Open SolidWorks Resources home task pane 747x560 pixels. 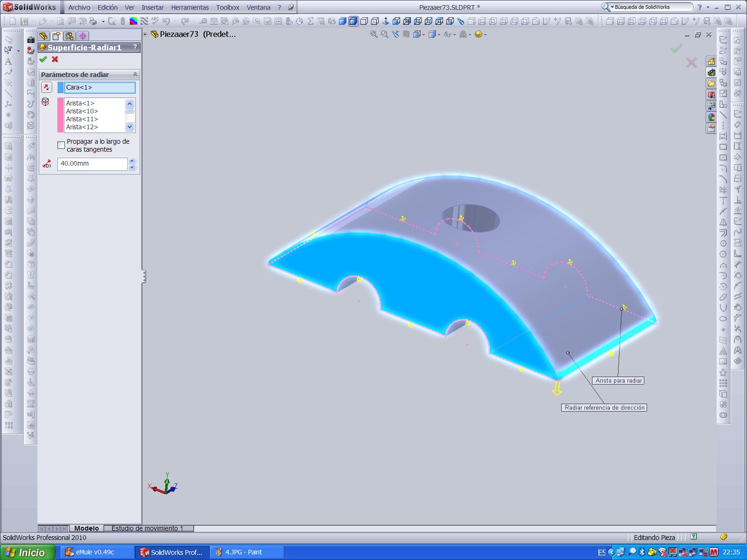711,62
